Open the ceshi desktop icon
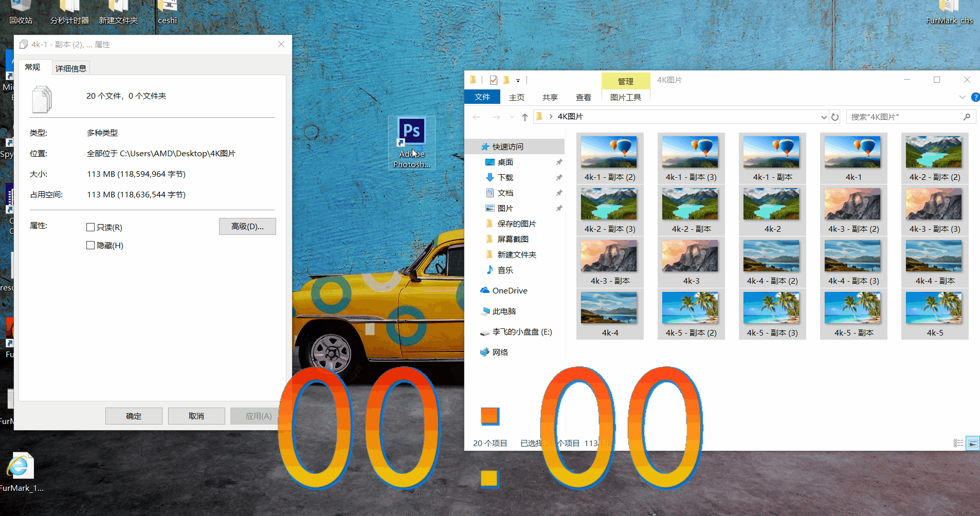 [x=167, y=12]
